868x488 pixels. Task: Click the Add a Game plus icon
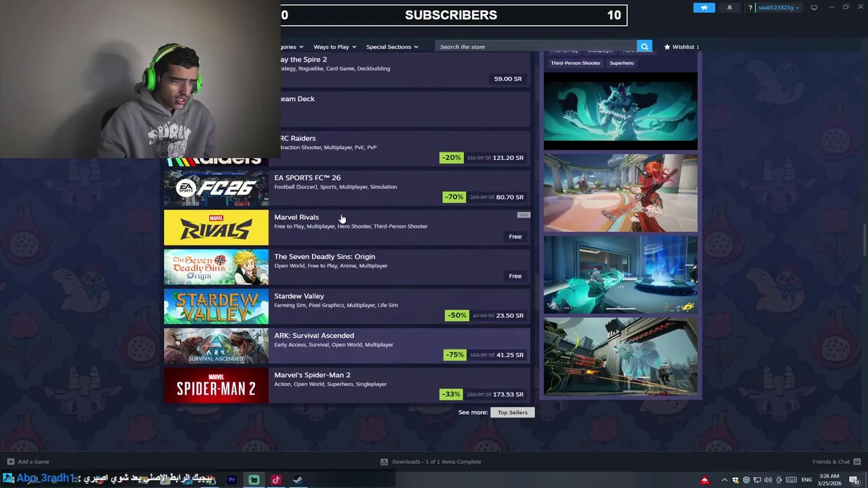(10, 462)
